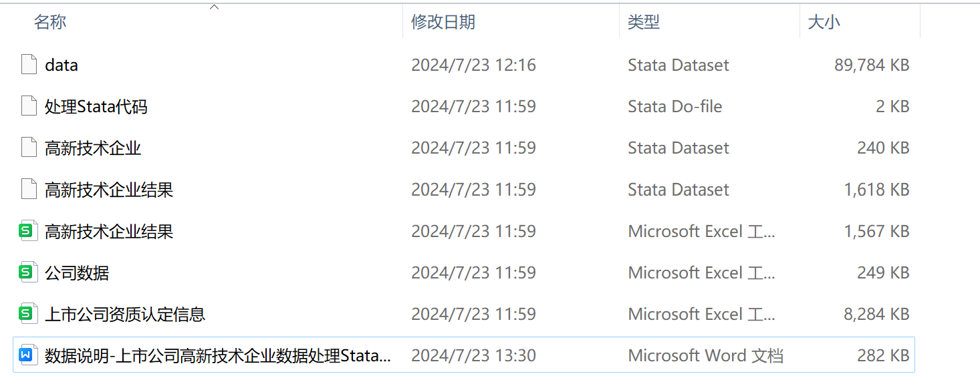Sort files by 名称 column header

[50, 22]
